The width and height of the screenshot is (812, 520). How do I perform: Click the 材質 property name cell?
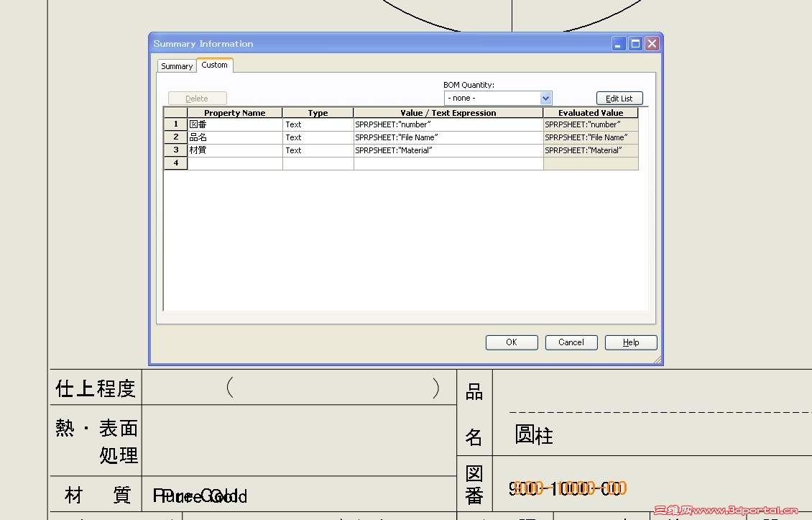pos(235,150)
